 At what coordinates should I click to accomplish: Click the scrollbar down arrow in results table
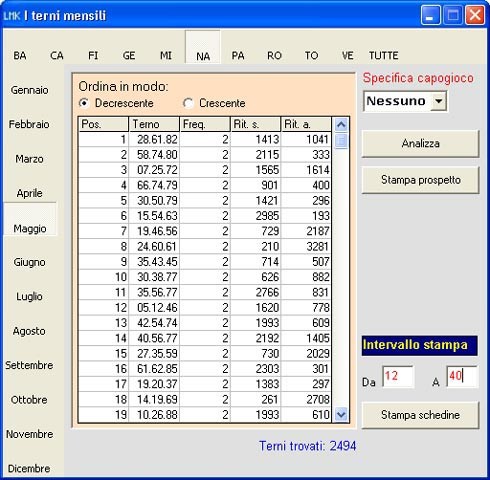(341, 415)
